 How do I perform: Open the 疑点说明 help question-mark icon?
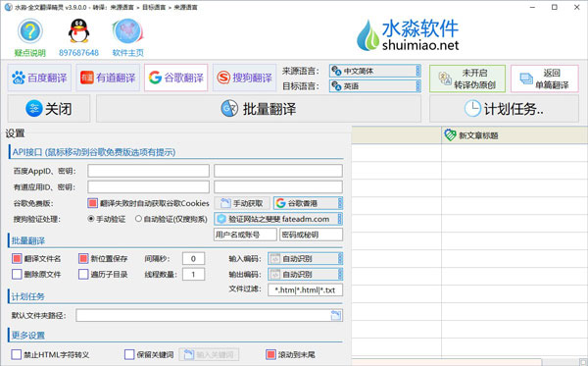[30, 31]
